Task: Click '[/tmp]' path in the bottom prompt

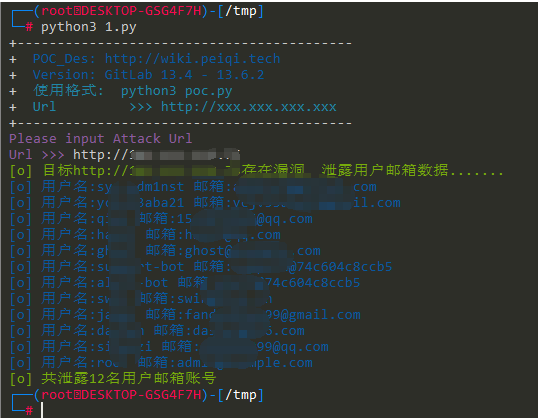Action: click(x=240, y=395)
